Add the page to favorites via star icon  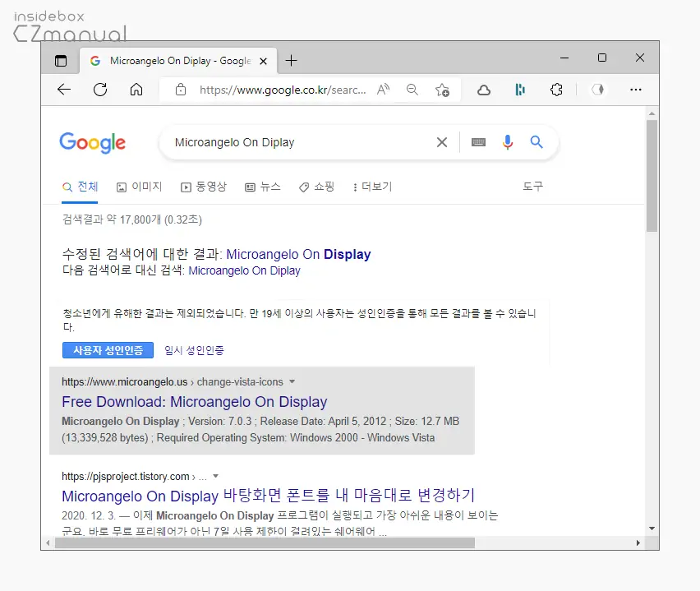coord(442,90)
